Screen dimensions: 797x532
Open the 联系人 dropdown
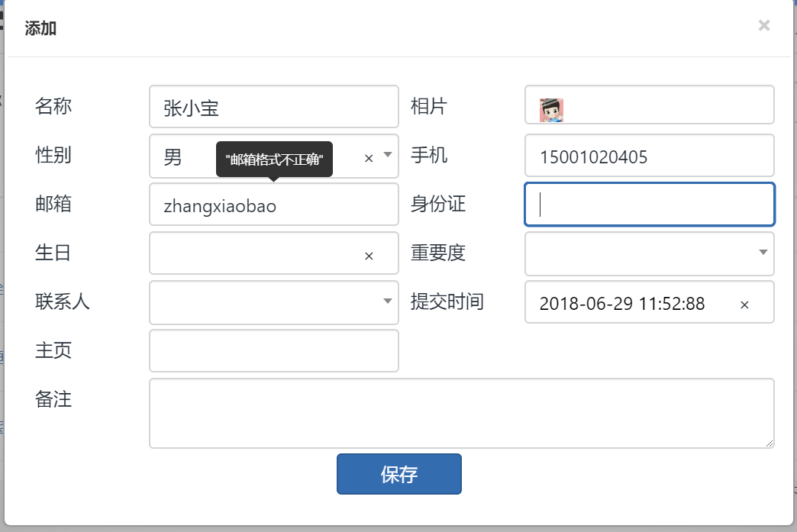tap(273, 301)
